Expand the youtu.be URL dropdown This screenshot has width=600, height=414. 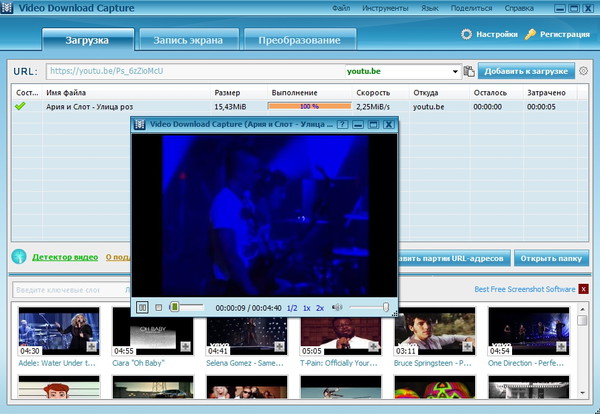click(455, 72)
